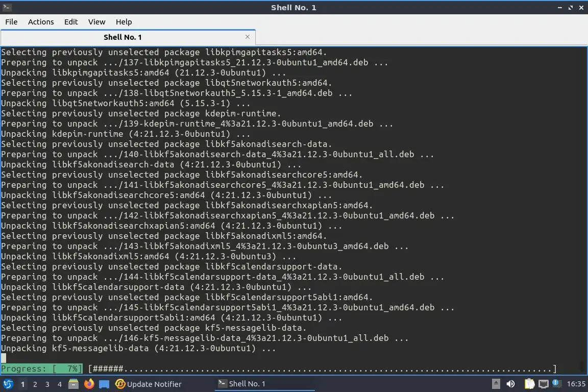
Task: Click the line with 140-libkf5akonadisearch-data deb
Action: click(x=217, y=154)
